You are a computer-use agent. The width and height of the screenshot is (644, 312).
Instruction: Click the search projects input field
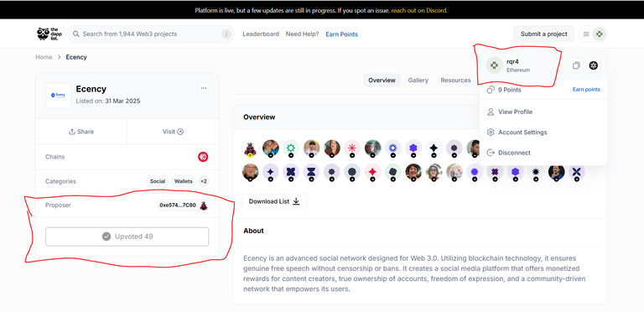tap(151, 34)
